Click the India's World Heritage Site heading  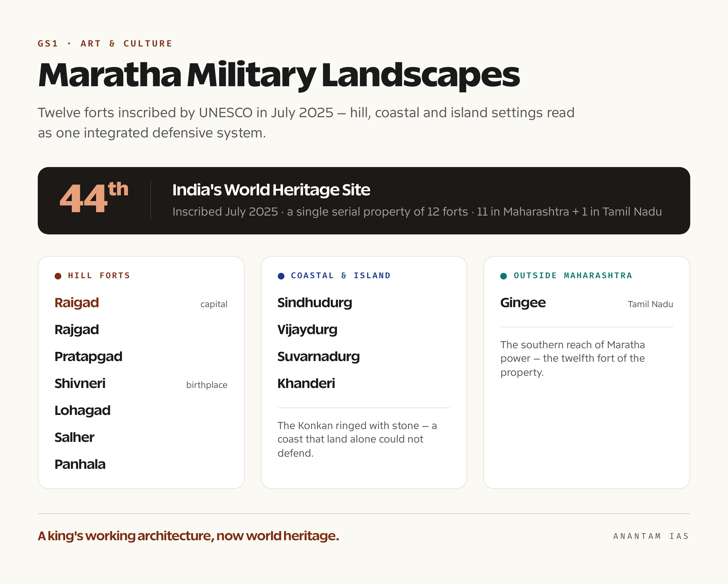click(271, 190)
